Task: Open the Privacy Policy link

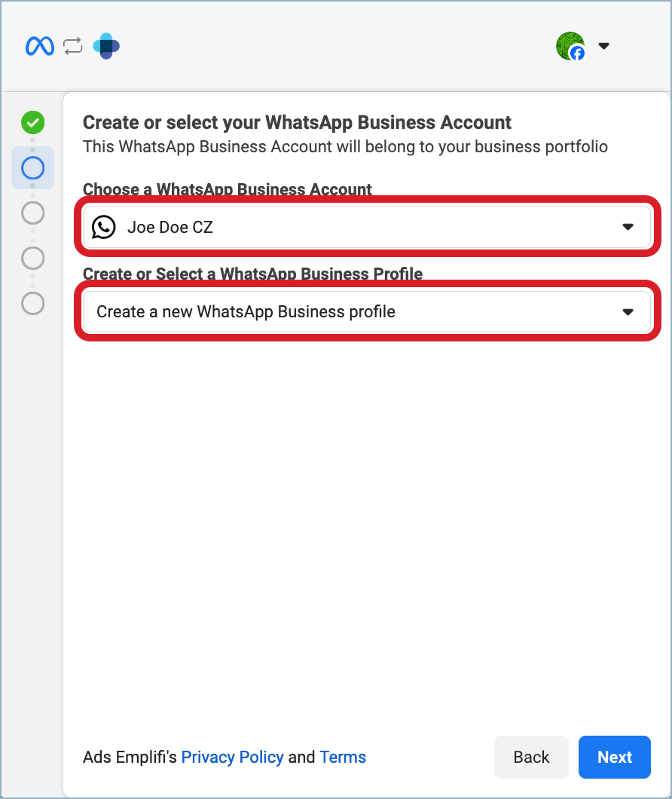Action: point(232,757)
